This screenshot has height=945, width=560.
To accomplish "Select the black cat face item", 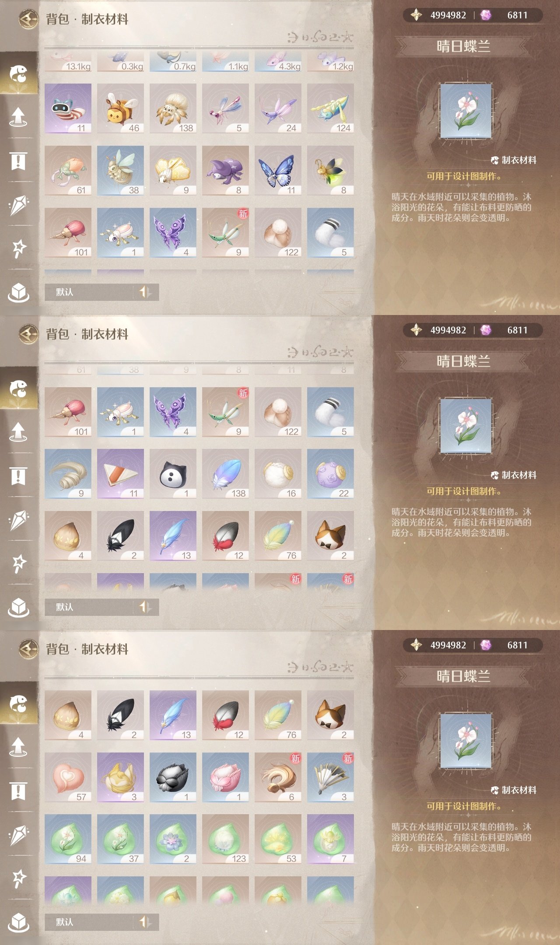I will pyautogui.click(x=173, y=474).
